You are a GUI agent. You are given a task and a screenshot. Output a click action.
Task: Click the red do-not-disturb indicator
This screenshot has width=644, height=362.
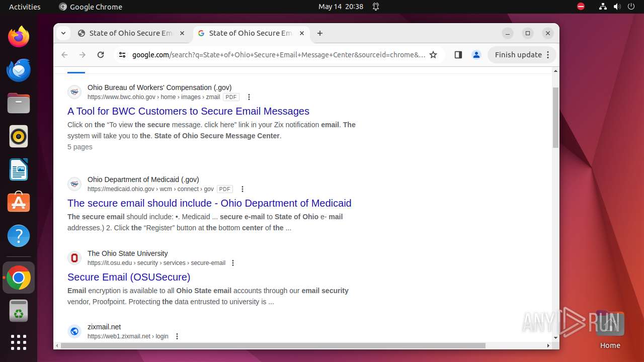[x=581, y=7]
